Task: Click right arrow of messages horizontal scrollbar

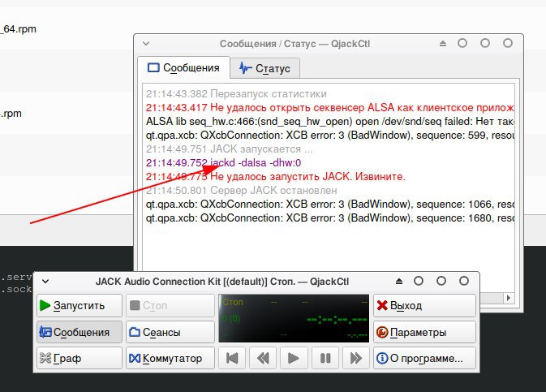Action: tap(509, 298)
